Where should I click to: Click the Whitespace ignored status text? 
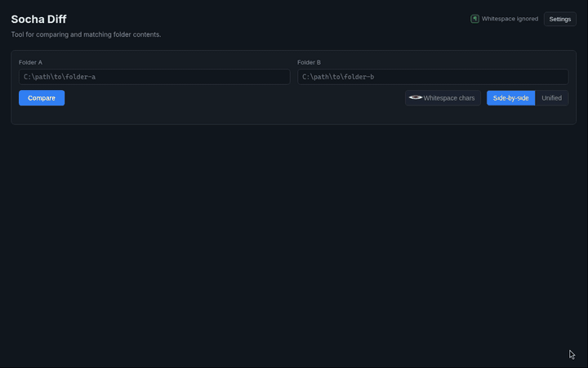510,19
